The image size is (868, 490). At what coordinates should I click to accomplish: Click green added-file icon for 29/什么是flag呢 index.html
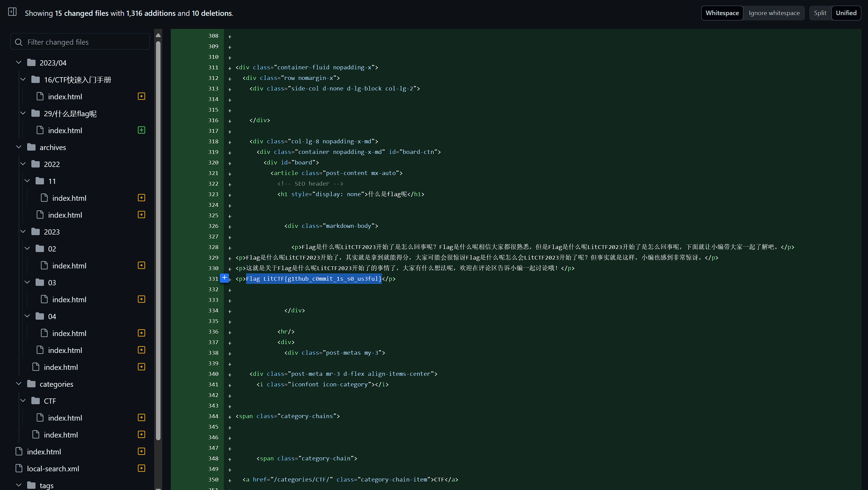(141, 130)
